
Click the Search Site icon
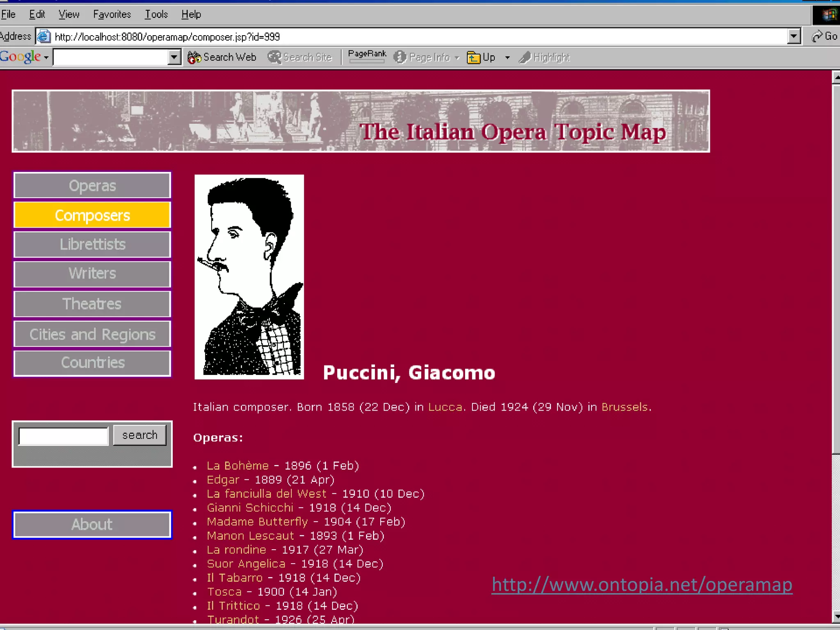pyautogui.click(x=274, y=57)
